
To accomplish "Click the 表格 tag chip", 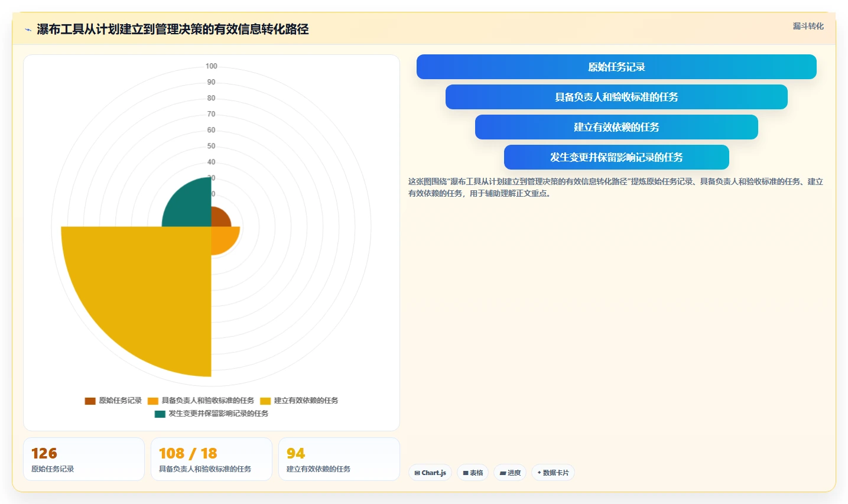I will pos(473,473).
